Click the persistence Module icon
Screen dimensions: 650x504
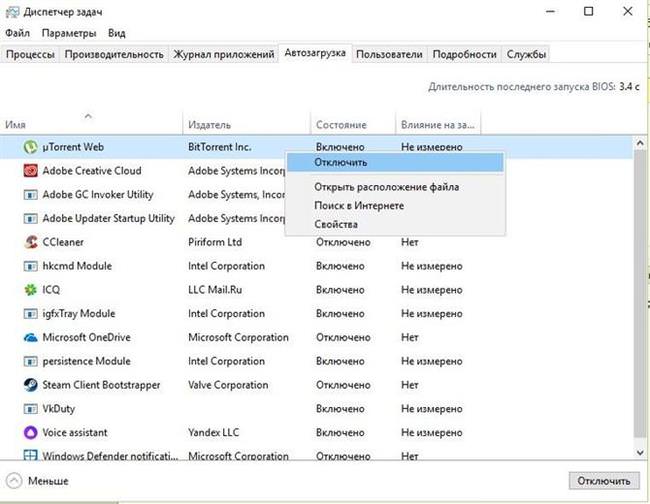[31, 361]
